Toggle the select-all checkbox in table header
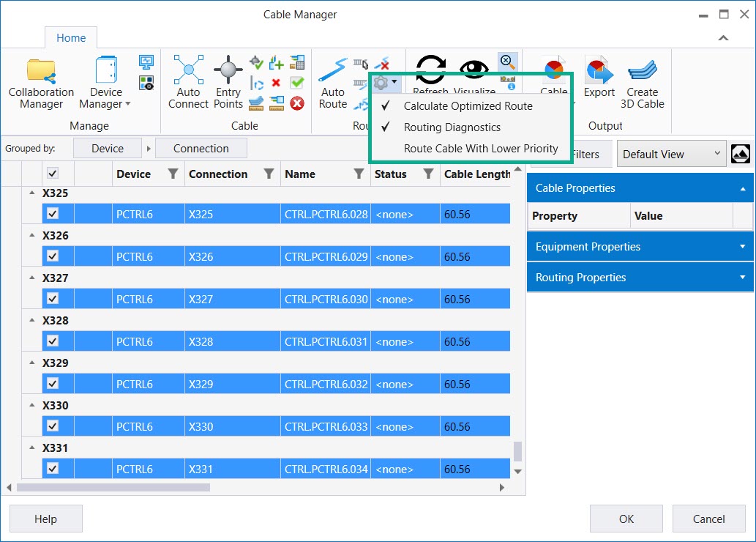The image size is (756, 542). [53, 174]
